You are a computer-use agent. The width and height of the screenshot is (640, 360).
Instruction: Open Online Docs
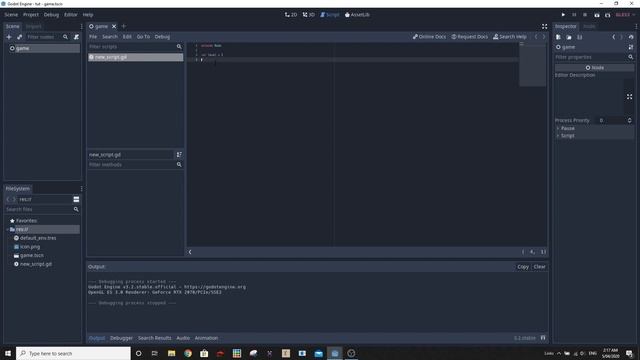point(429,37)
